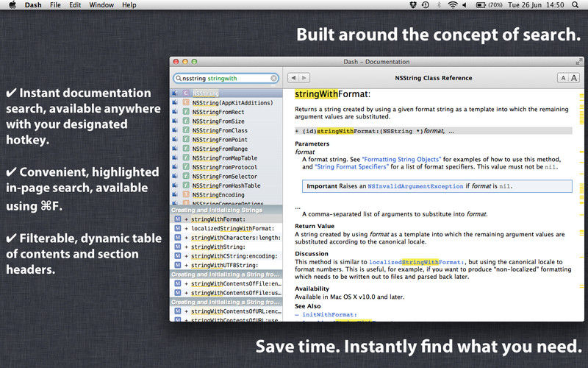The width and height of the screenshot is (588, 368).
Task: Open the Help menu
Action: point(129,5)
